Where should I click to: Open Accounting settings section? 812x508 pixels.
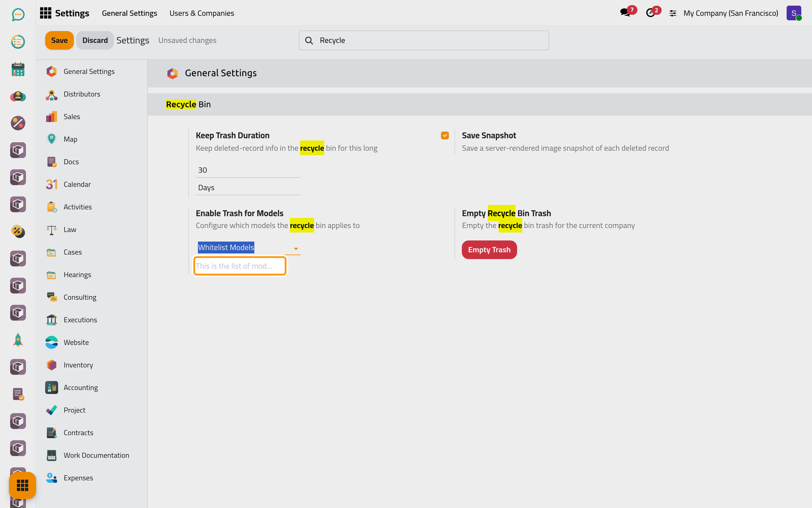(91, 387)
